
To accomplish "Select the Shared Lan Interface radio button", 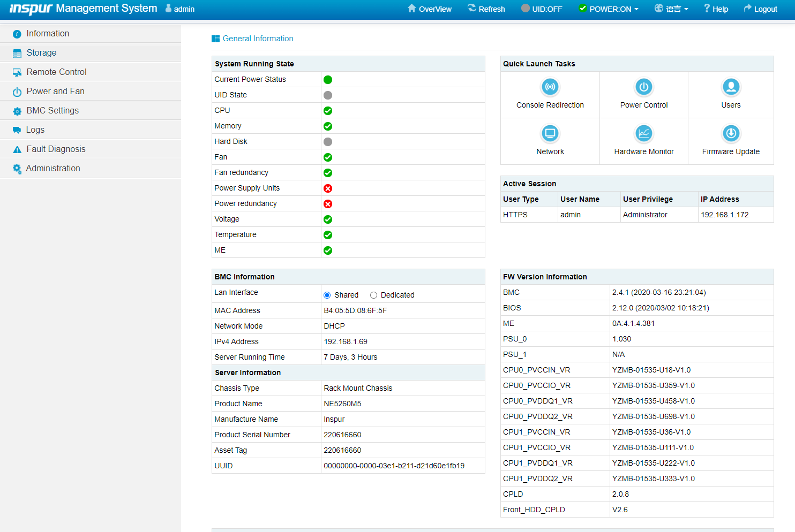I will pos(327,295).
